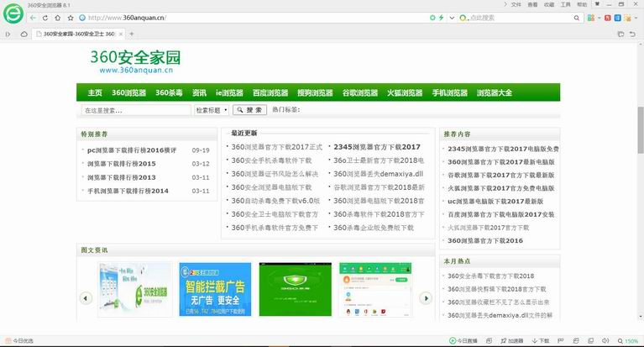Image resolution: width=644 pixels, height=347 pixels.
Task: Click the lightning speed mode icon
Action: point(441,18)
